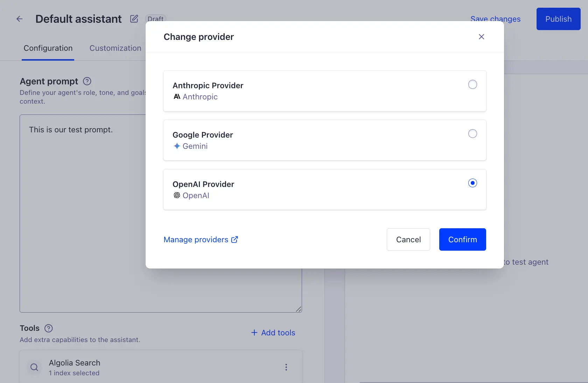Switch to the Configuration tab
The height and width of the screenshot is (383, 588).
click(48, 48)
